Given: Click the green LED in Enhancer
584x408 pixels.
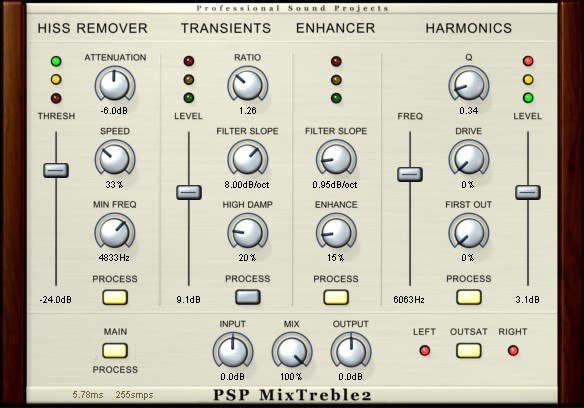Looking at the screenshot, I should [336, 98].
